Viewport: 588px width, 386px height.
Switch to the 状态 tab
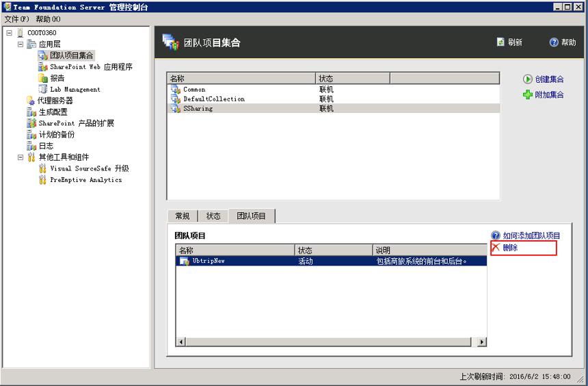pyautogui.click(x=213, y=216)
